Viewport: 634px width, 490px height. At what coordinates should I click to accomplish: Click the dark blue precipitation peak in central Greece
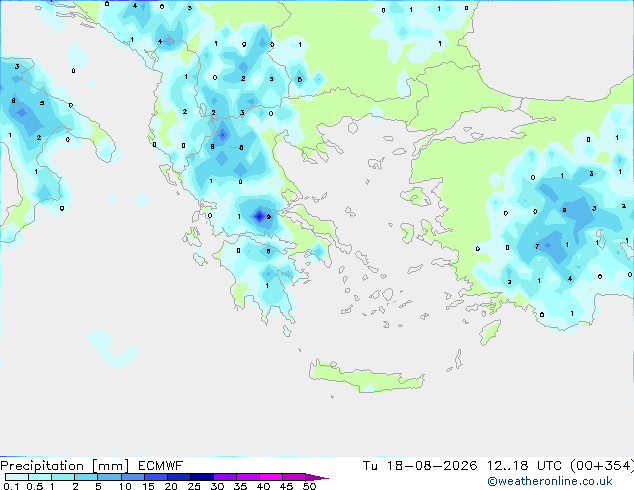click(259, 216)
